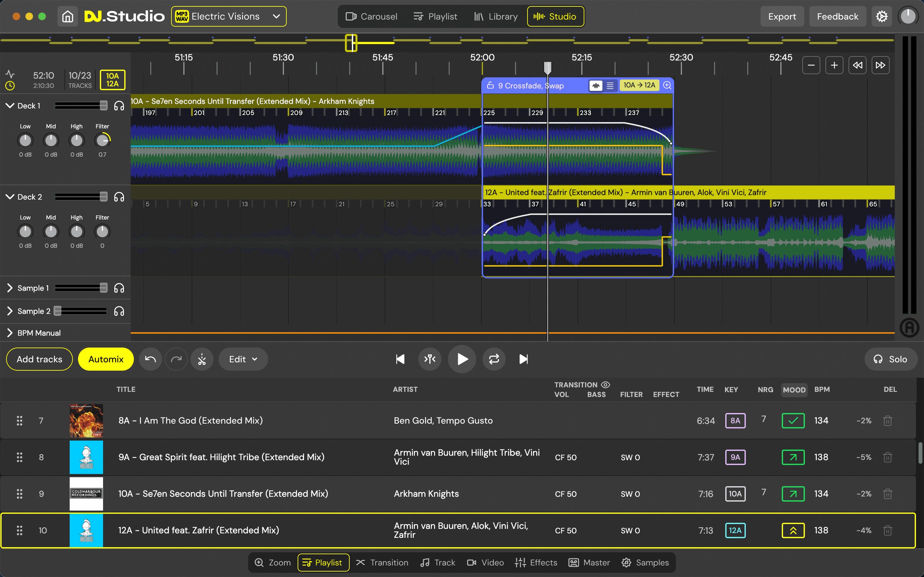Expand Deck 1 track controls
The height and width of the screenshot is (577, 924).
[x=9, y=105]
